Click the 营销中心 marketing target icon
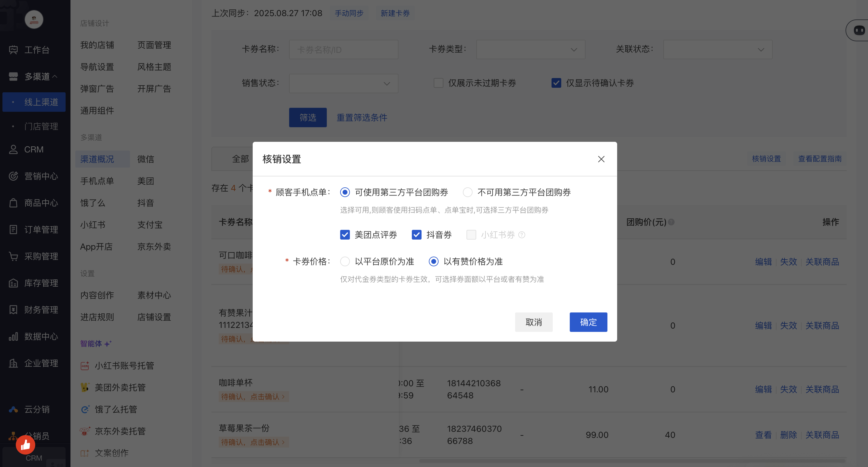Screen dimensions: 868x467 pos(13,176)
